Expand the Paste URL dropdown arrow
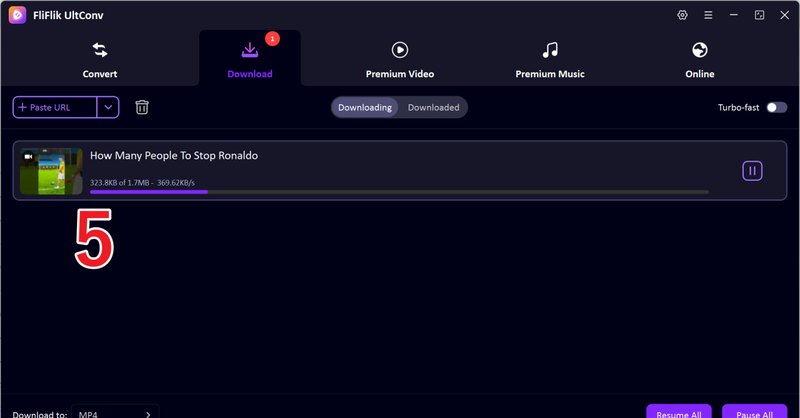 108,107
